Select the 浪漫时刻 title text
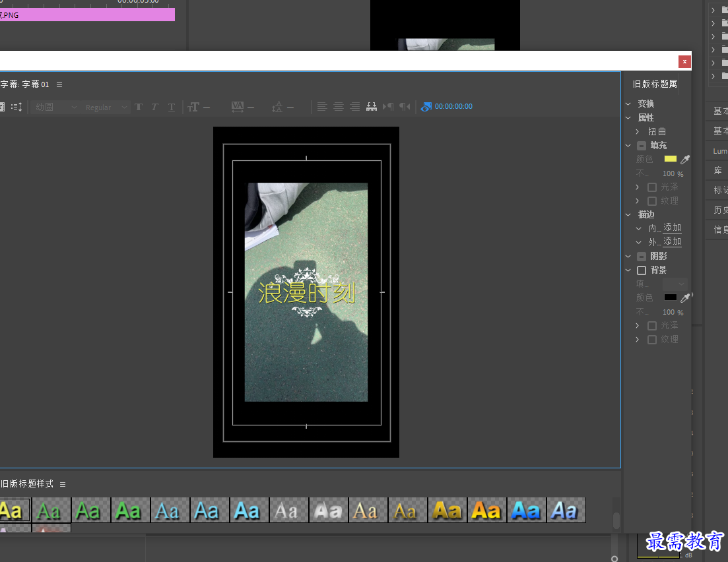This screenshot has height=562, width=728. (x=306, y=294)
